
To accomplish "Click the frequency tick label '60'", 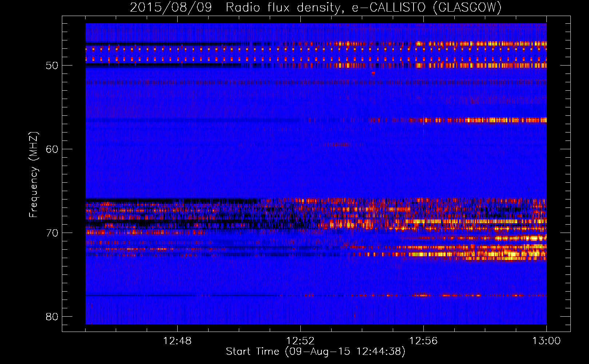I will click(52, 149).
